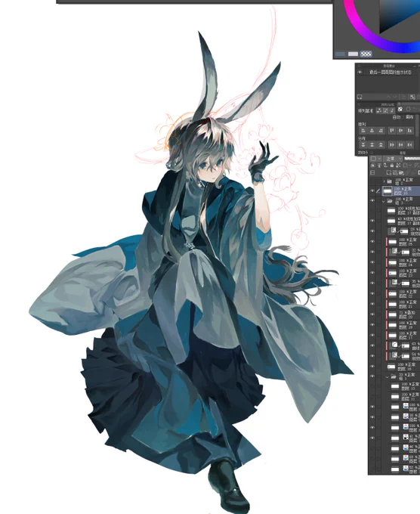Select the transparent checkered color swatch
Viewport: 420px width, 514px height.
click(366, 54)
